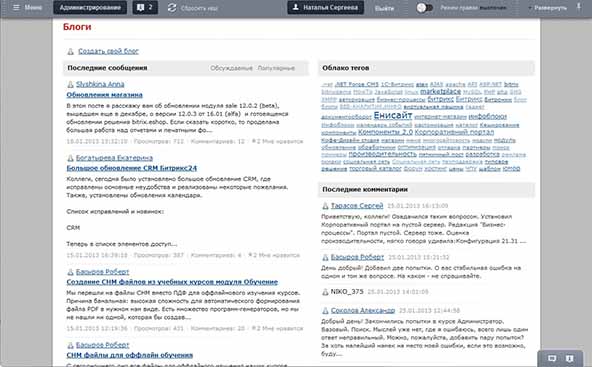This screenshot has width=592, height=367.
Task: Open author Slyabkina Anna profile
Action: pyautogui.click(x=100, y=84)
